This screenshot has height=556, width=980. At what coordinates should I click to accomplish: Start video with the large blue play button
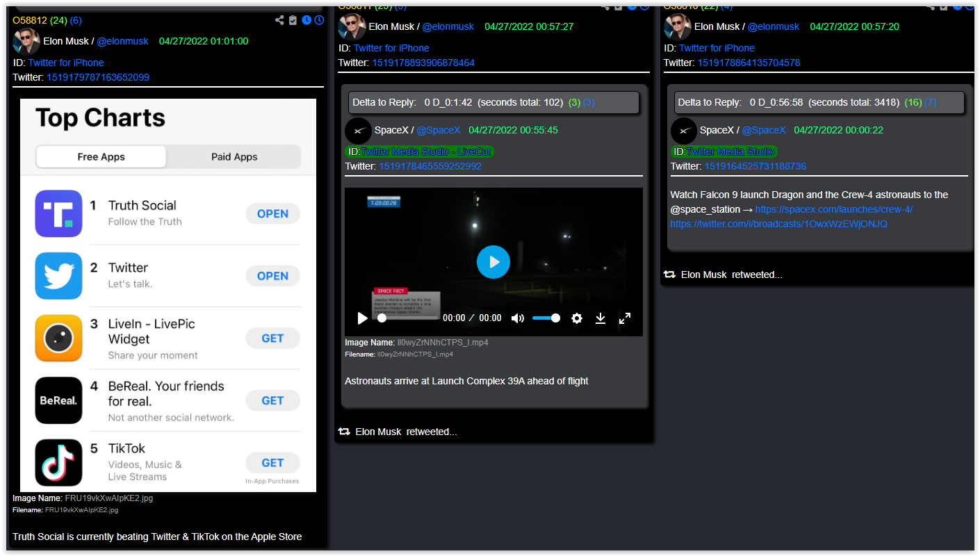click(x=493, y=262)
